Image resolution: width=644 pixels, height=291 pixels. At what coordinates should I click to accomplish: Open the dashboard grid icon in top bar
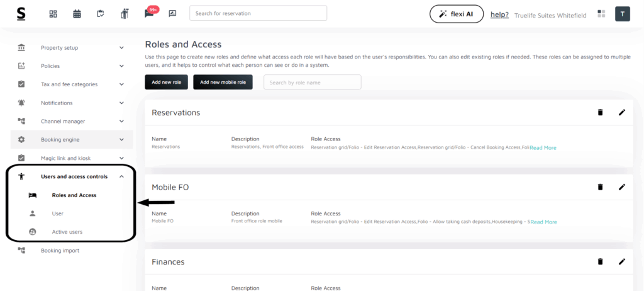coord(53,14)
